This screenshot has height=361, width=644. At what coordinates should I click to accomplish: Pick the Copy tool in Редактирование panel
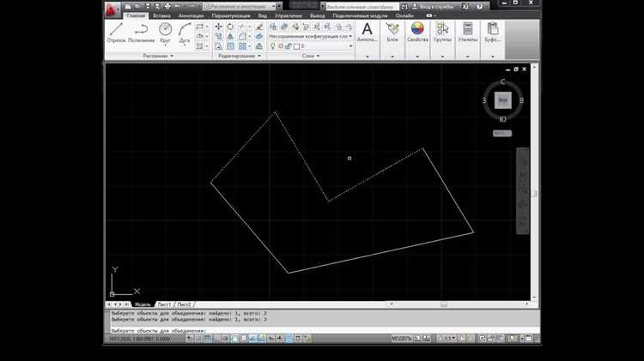(x=218, y=37)
